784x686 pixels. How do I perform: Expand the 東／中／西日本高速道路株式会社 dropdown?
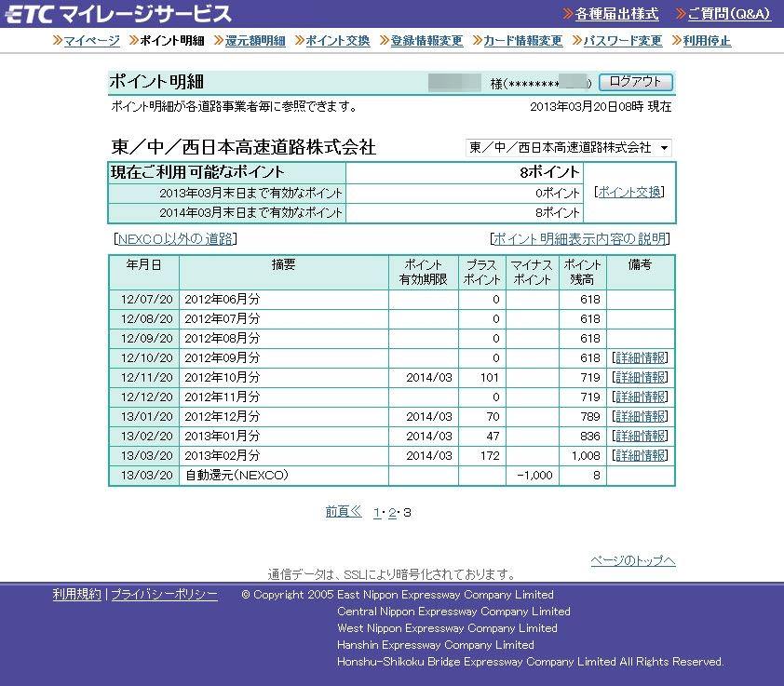569,147
